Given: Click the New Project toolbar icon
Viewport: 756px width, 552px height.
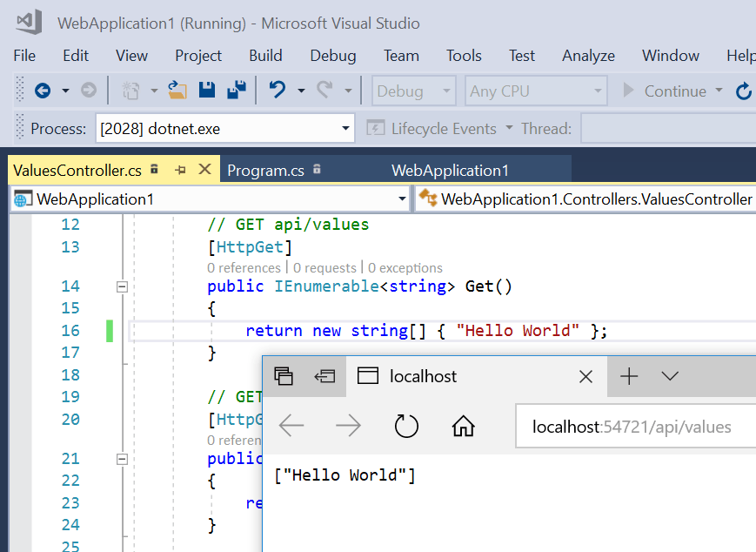Looking at the screenshot, I should pos(130,91).
